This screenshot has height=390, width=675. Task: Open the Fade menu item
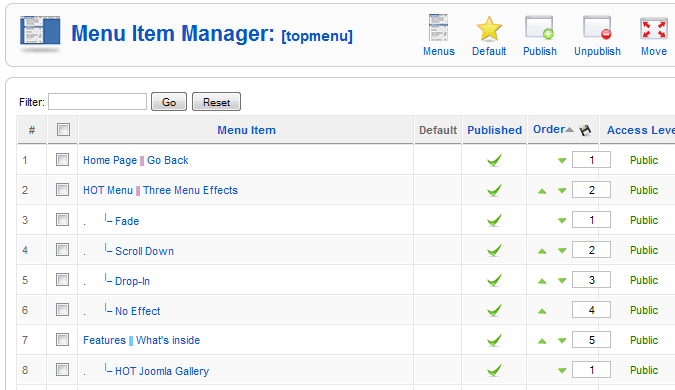click(x=127, y=221)
